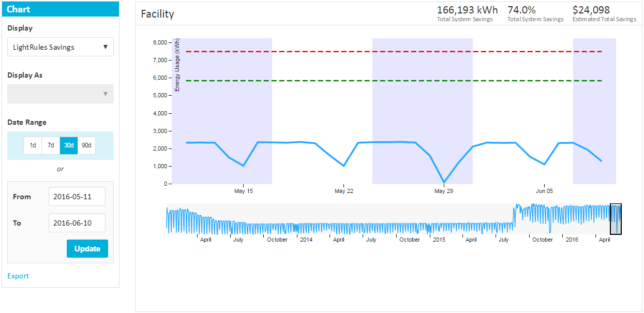Select the 1d date range
The width and height of the screenshot is (644, 313).
click(x=33, y=145)
